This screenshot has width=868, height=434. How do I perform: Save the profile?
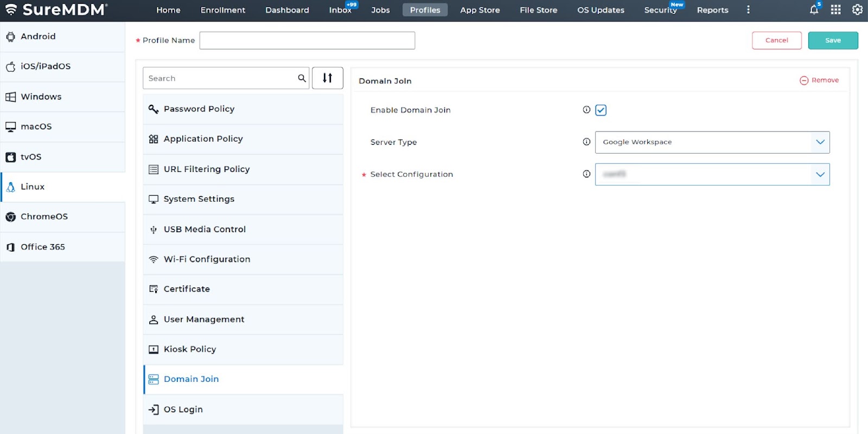(x=833, y=40)
